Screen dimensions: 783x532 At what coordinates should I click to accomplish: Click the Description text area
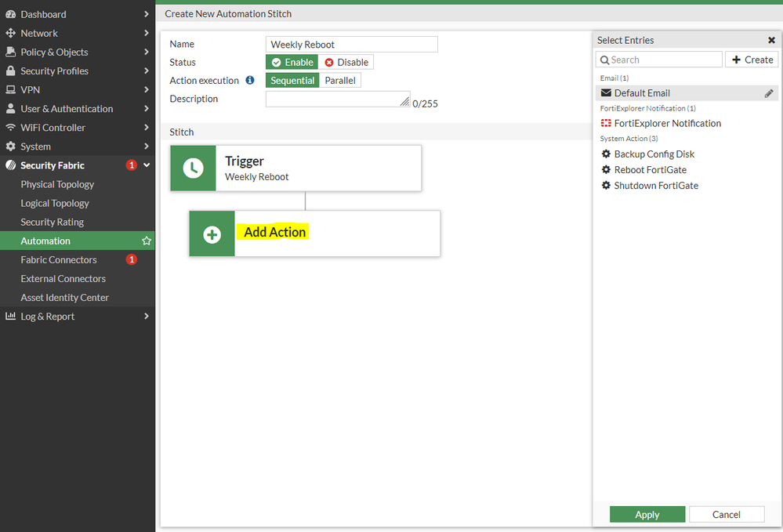[338, 99]
